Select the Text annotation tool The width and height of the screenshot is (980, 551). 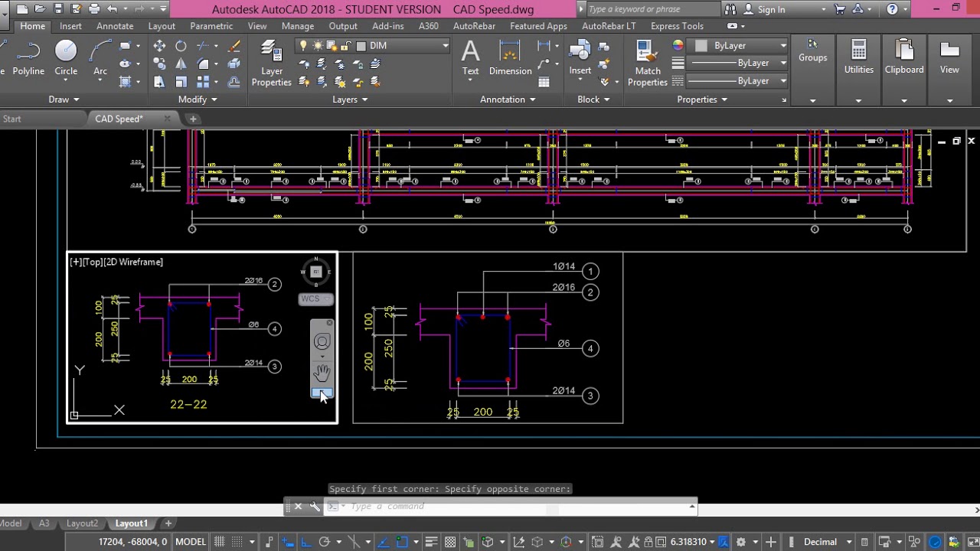point(470,58)
